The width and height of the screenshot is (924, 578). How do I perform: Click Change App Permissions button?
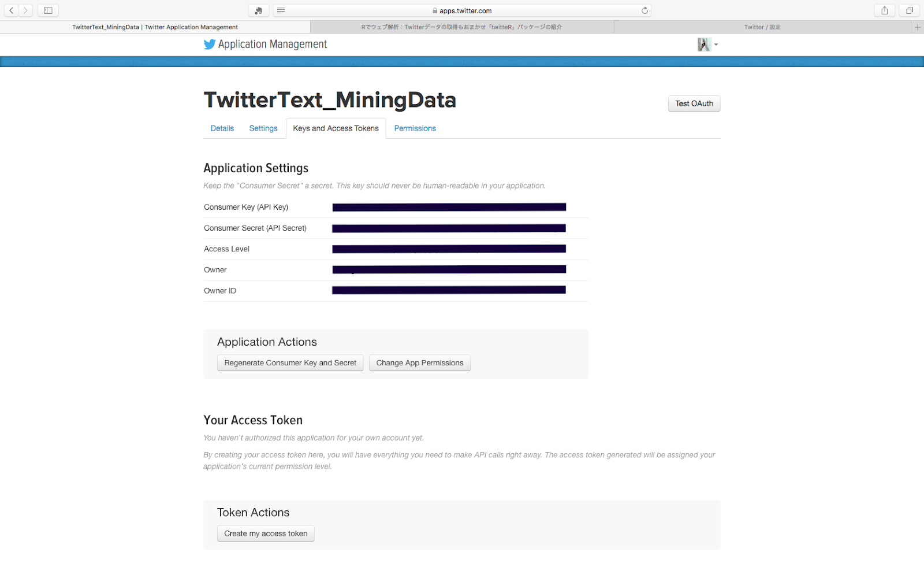[x=420, y=363]
